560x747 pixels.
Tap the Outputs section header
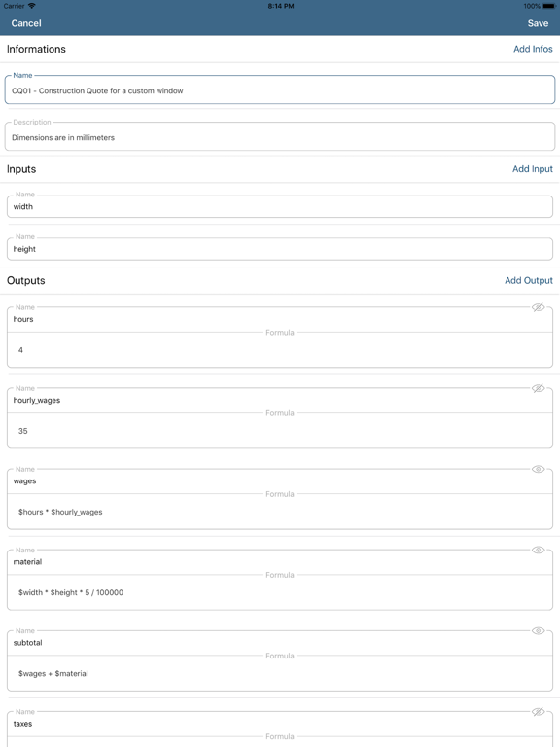point(25,280)
